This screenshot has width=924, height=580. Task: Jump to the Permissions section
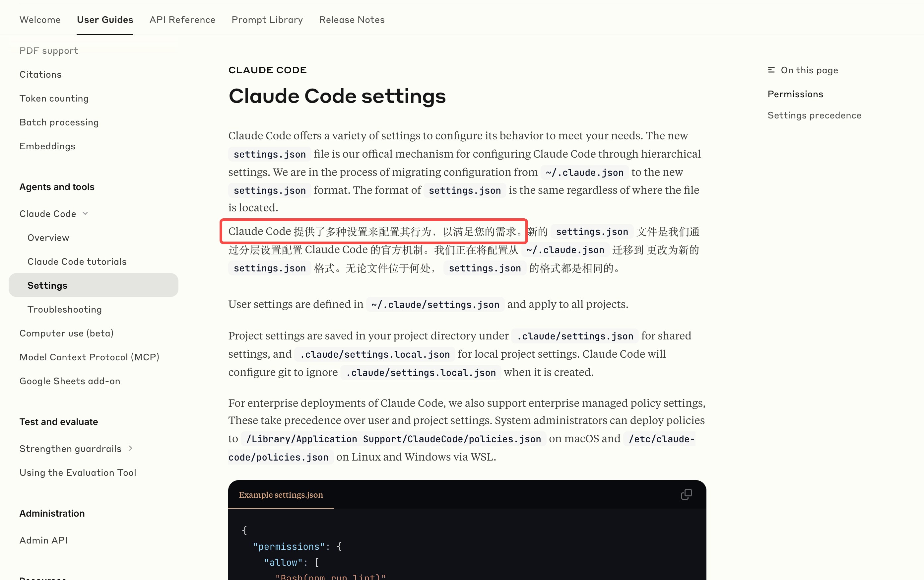[x=795, y=94]
